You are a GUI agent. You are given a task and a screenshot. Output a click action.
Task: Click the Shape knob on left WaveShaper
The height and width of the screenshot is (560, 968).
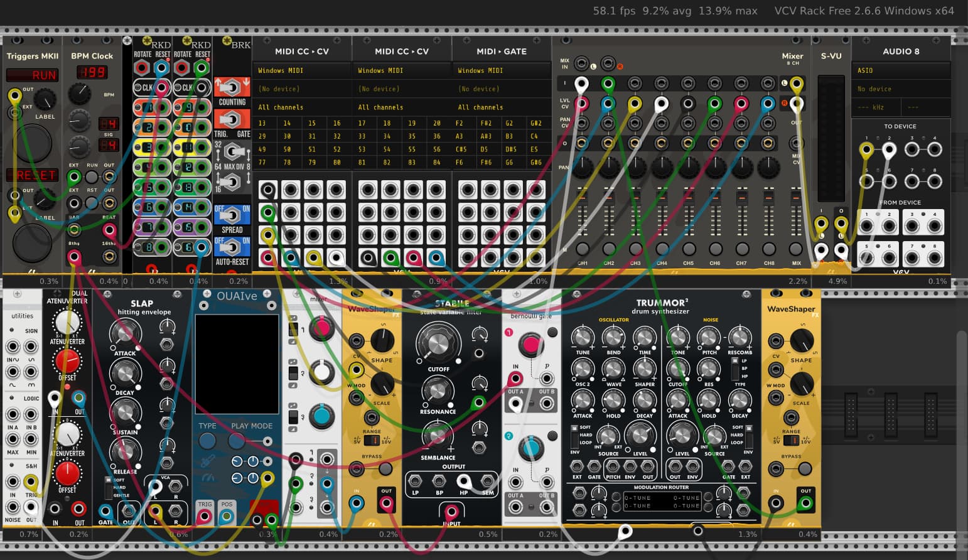point(382,341)
